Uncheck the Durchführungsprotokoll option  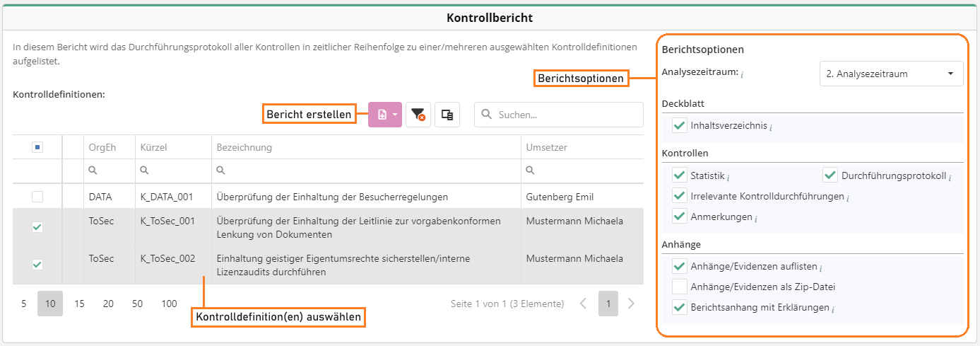coord(830,175)
